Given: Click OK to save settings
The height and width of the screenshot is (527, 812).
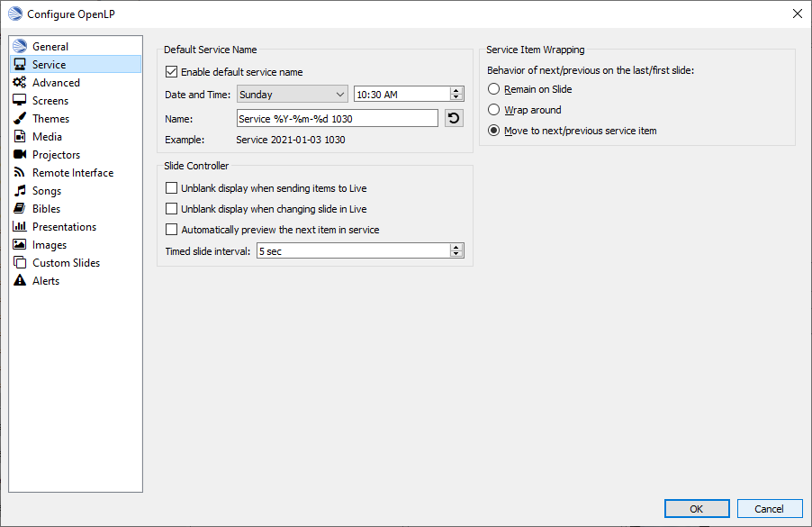Looking at the screenshot, I should click(x=697, y=509).
